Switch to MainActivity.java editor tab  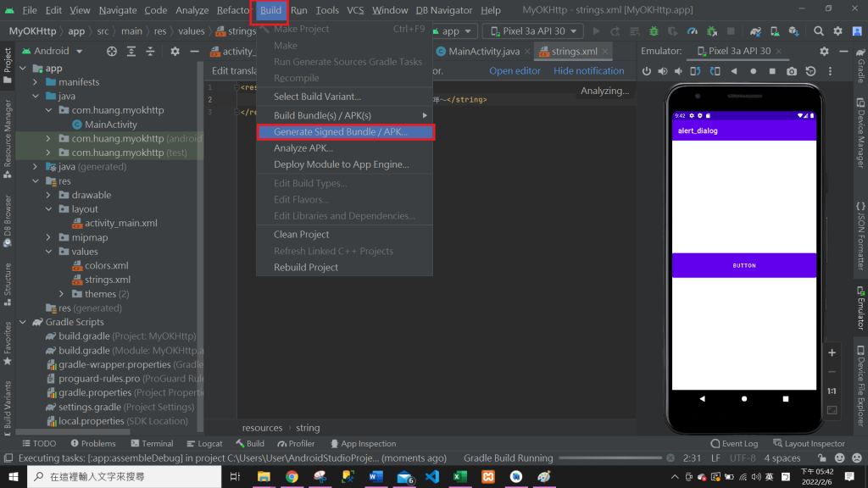483,51
